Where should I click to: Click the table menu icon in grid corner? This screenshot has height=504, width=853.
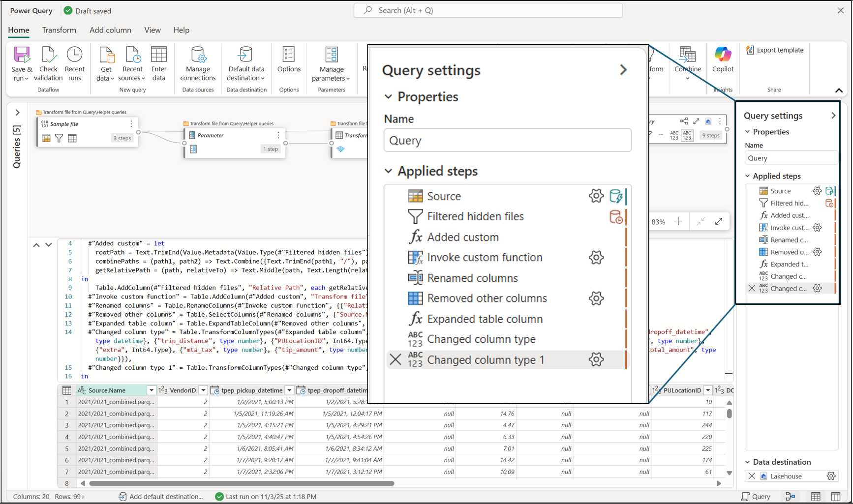(67, 390)
